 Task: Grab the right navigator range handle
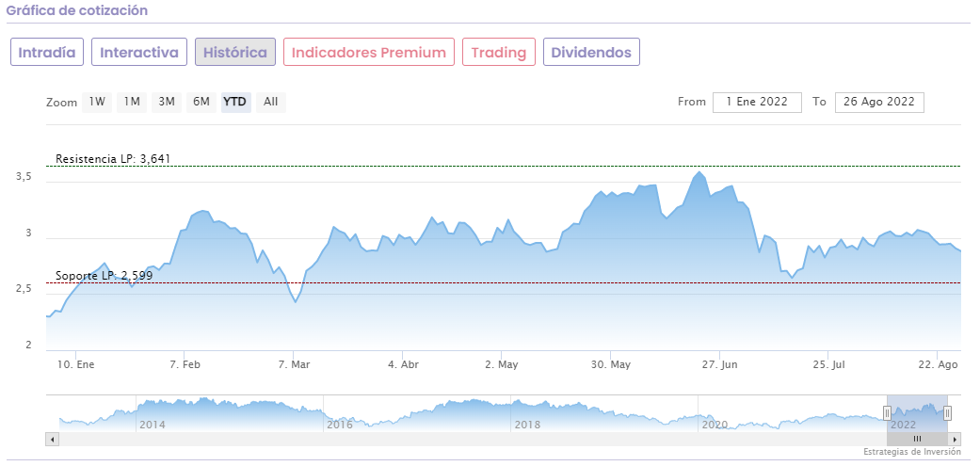point(947,412)
